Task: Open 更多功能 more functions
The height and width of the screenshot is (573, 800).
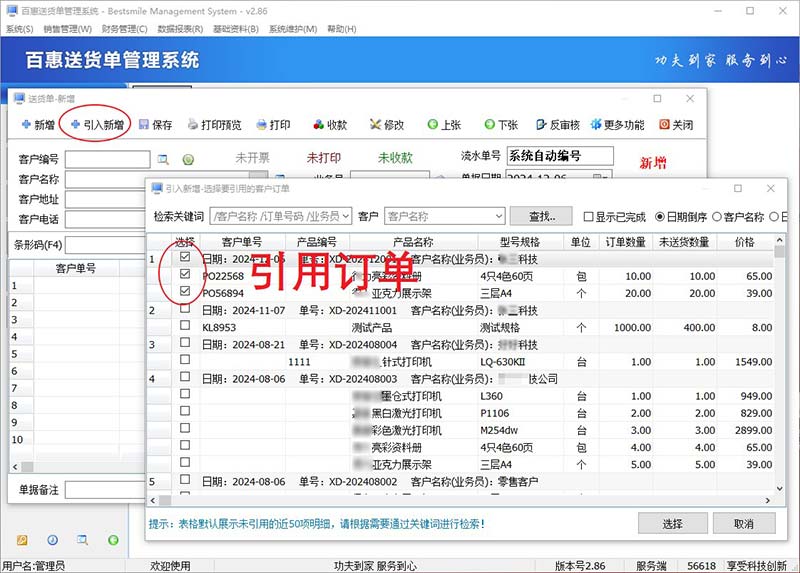Action: coord(617,124)
